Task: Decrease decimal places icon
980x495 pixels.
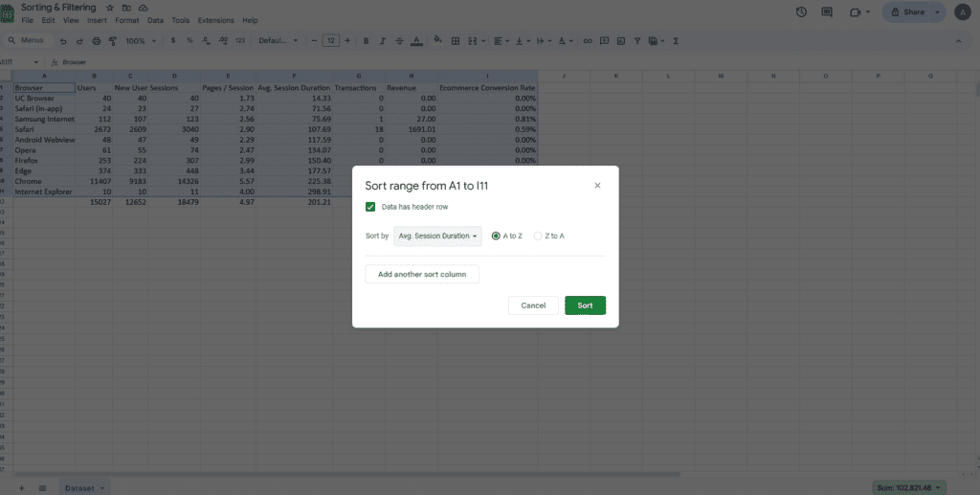Action: pos(207,40)
